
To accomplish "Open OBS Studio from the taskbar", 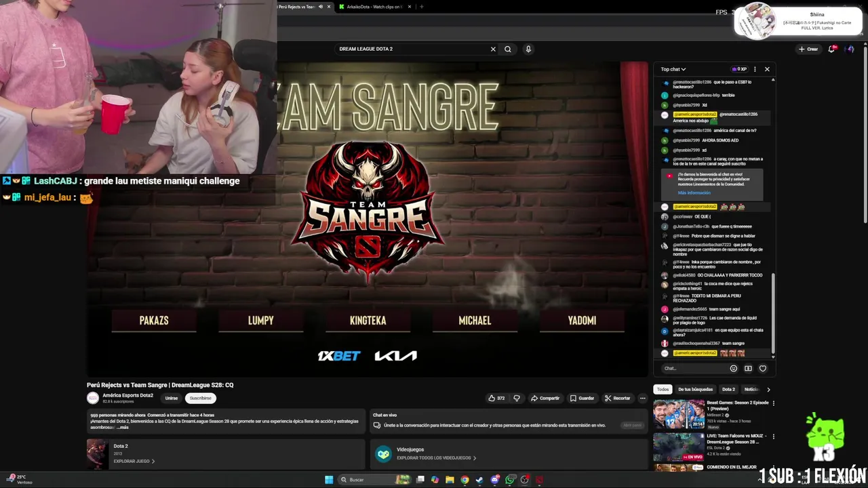I will coord(525,480).
